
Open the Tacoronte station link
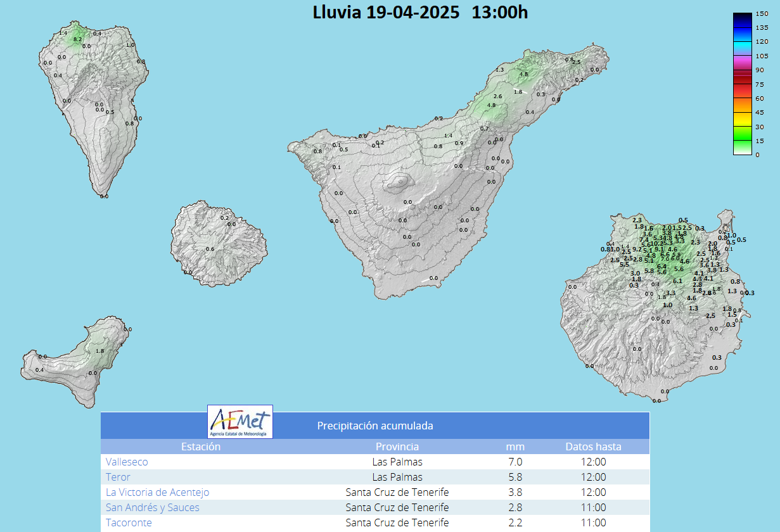(x=129, y=522)
